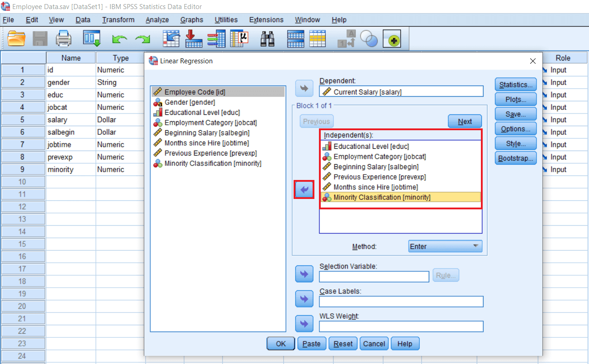Open the Method dropdown showing Enter

(445, 246)
